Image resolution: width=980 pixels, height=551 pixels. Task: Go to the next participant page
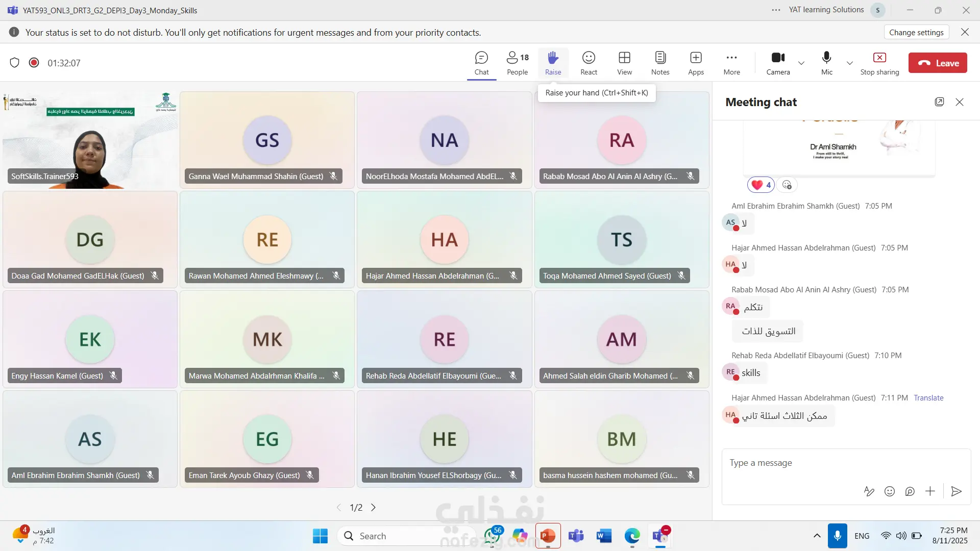coord(374,507)
